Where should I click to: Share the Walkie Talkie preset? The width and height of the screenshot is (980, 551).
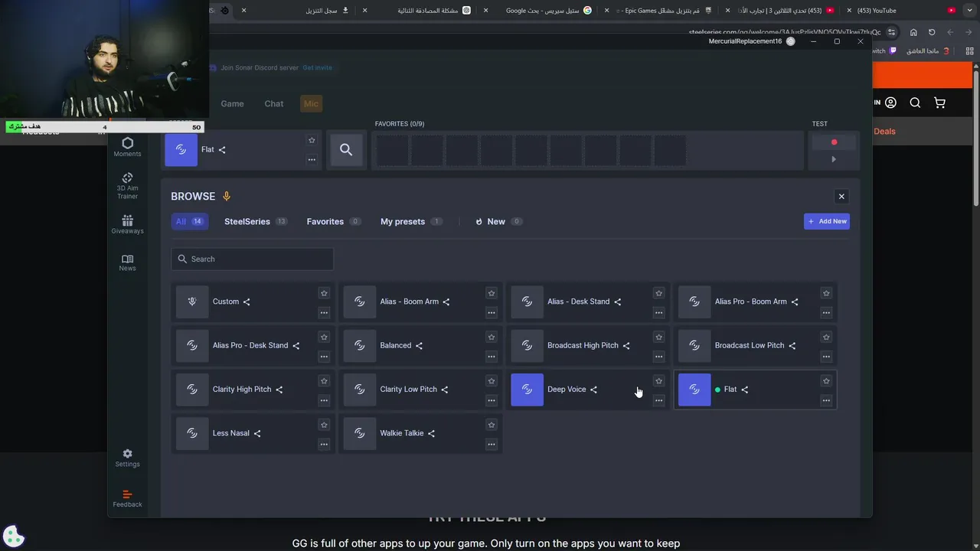(431, 433)
